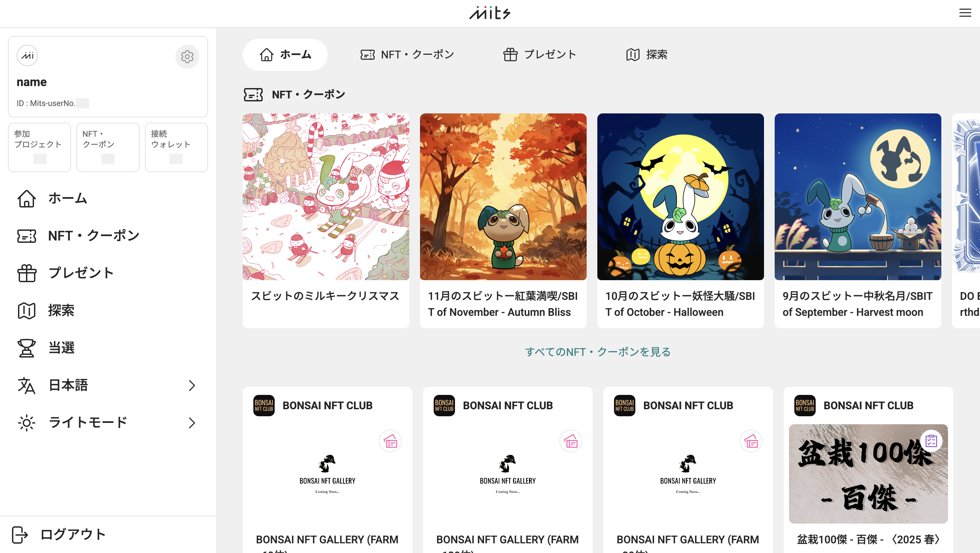Switch to the NFT・クーポン top tab

(x=407, y=55)
